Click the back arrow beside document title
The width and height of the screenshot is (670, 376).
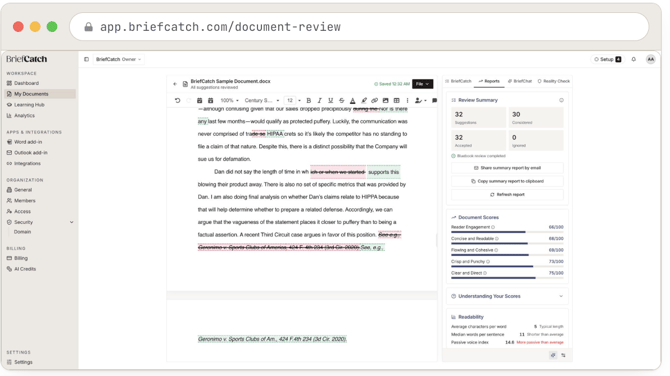175,84
